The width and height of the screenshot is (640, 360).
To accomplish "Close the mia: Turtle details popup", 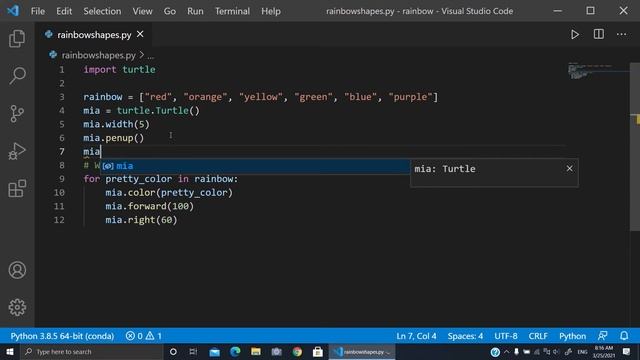I will pos(569,168).
